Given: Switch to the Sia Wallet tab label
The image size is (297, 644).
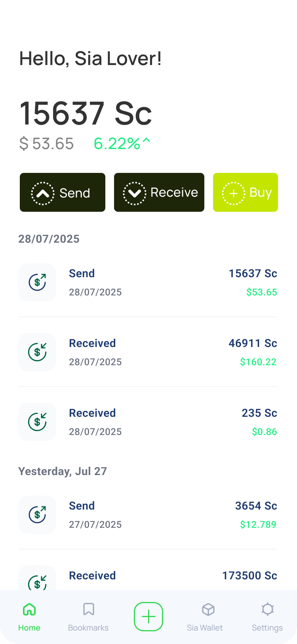Looking at the screenshot, I should [x=205, y=628].
